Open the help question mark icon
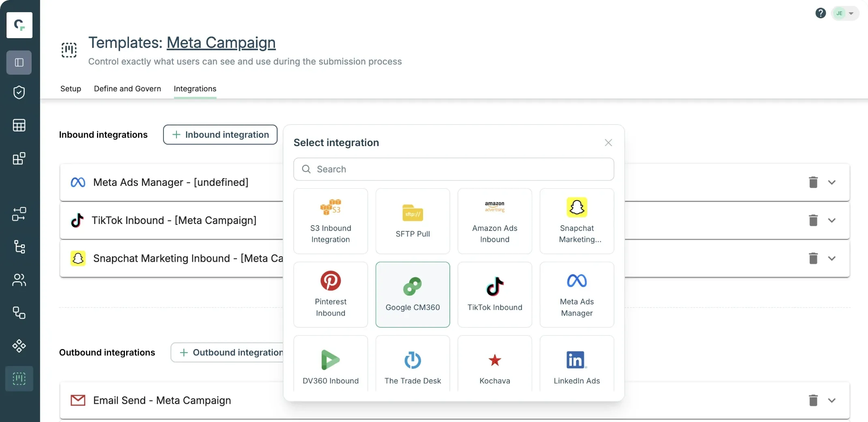This screenshot has width=868, height=422. (x=821, y=13)
